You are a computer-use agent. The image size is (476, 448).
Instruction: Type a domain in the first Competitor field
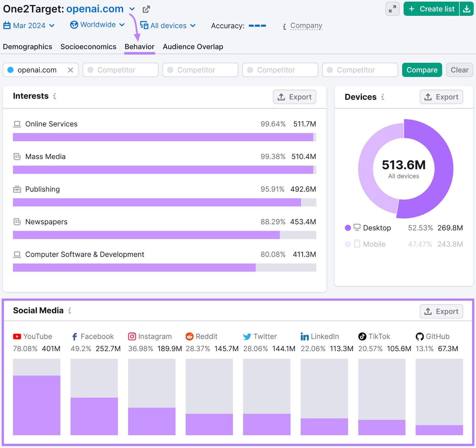120,70
